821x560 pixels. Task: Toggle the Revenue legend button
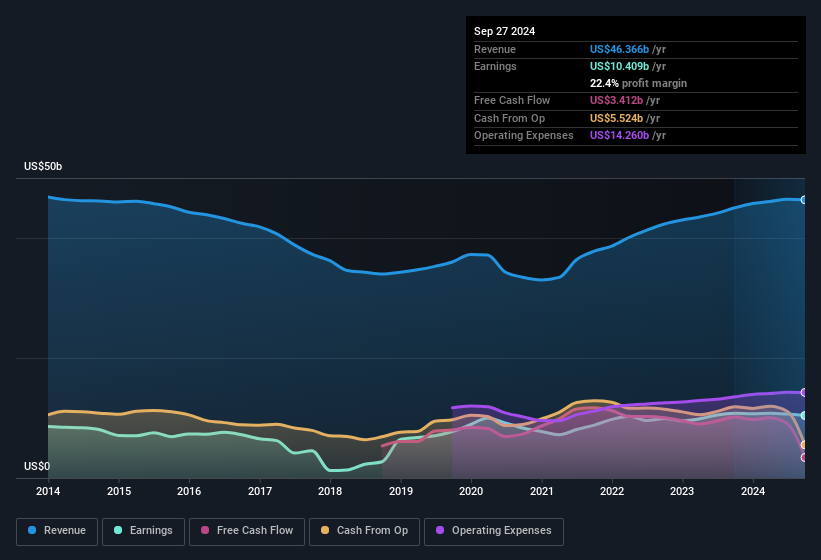pos(57,531)
